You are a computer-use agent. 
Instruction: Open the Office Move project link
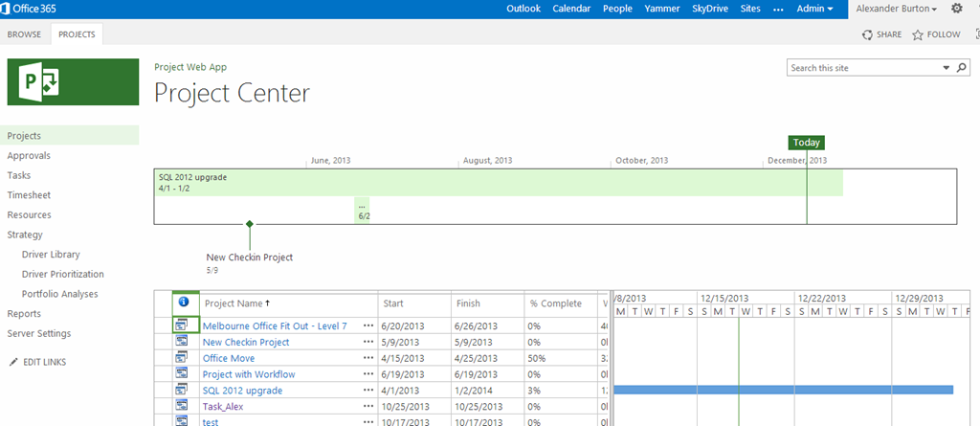[x=229, y=358]
